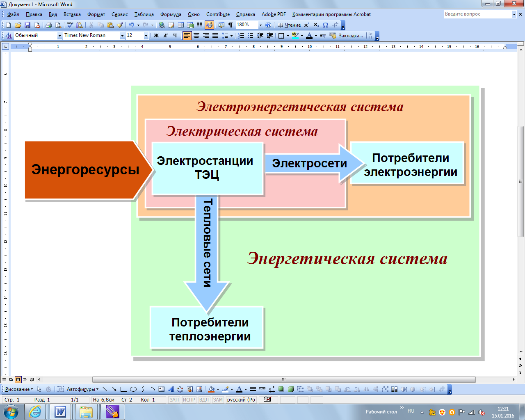Insert a text box from Drawing toolbar
This screenshot has width=525, height=420.
162,389
